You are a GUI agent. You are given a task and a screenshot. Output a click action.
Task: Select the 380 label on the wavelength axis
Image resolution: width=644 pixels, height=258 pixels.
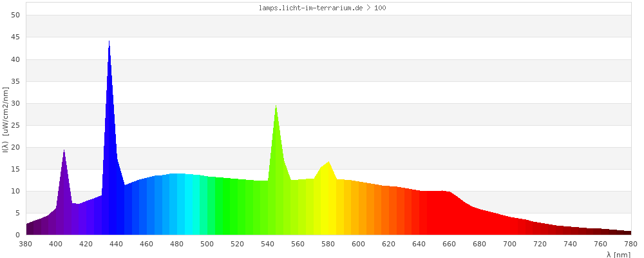point(26,244)
